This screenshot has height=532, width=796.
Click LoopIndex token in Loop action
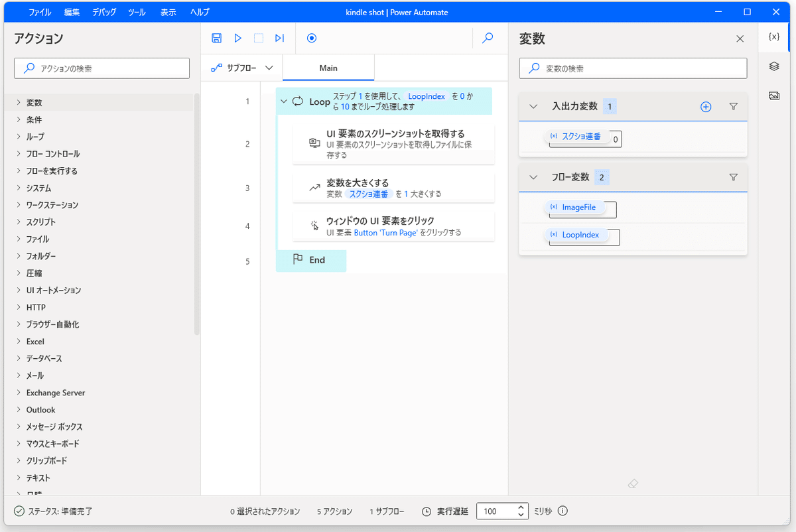[427, 96]
